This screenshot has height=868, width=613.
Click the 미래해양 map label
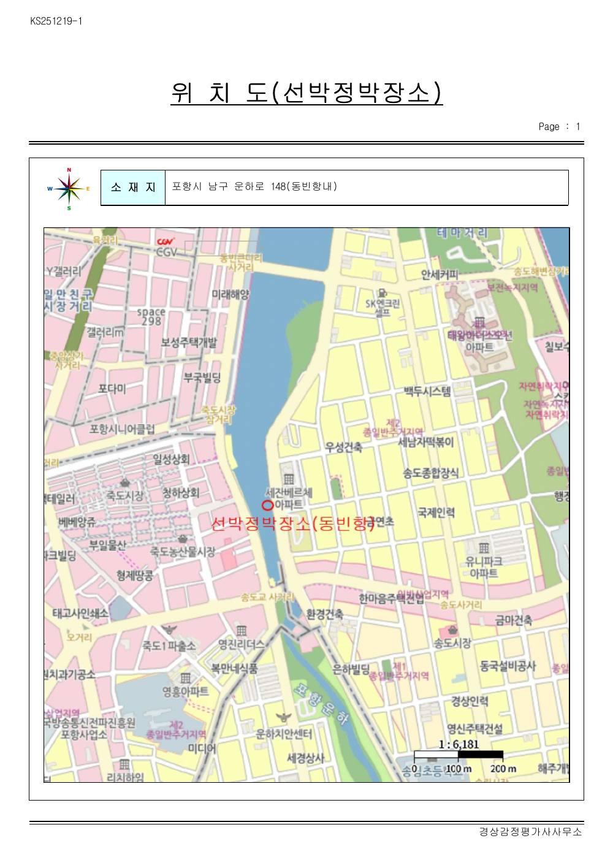click(x=230, y=295)
